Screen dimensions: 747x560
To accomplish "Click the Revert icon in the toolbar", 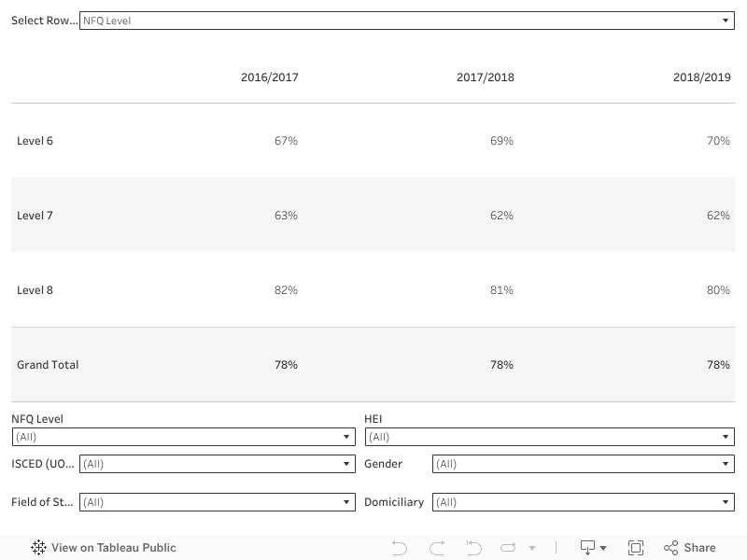I will (473, 548).
